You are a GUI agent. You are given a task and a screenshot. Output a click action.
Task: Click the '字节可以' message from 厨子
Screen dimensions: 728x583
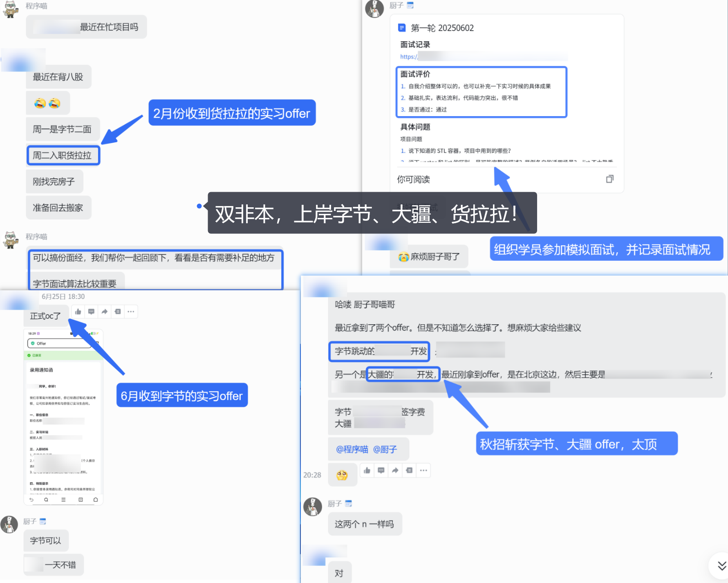click(46, 540)
